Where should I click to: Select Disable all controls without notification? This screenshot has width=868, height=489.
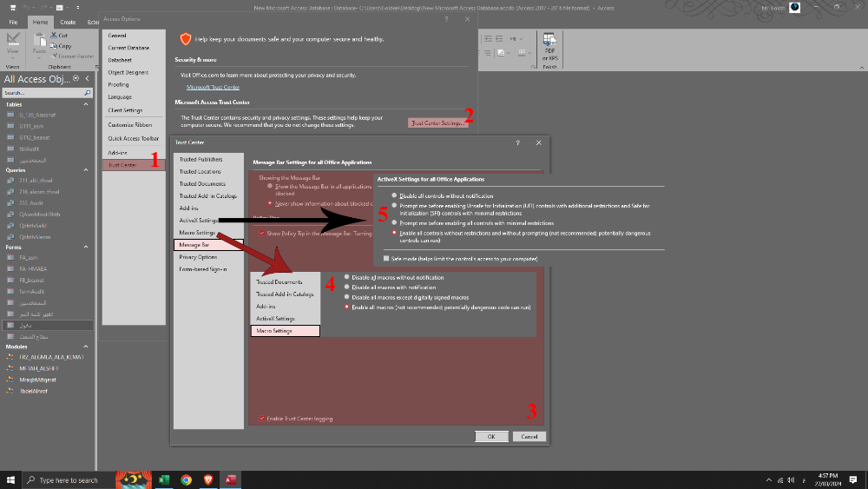tap(394, 195)
